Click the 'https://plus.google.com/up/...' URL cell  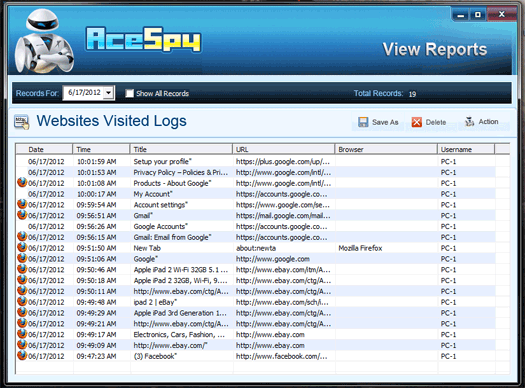[x=283, y=161]
